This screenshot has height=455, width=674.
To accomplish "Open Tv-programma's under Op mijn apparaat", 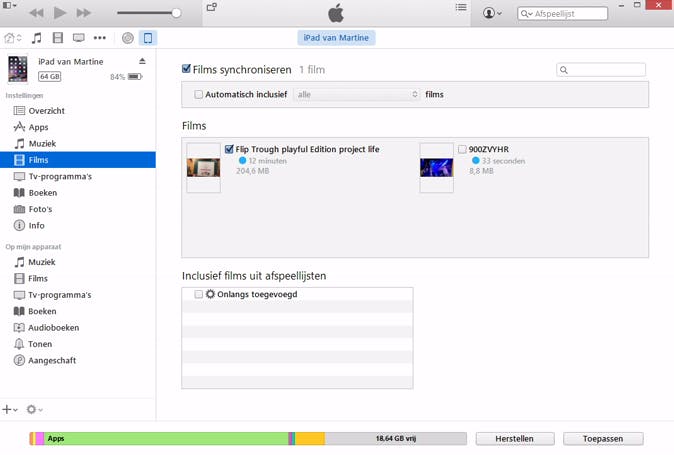I will tap(78, 295).
